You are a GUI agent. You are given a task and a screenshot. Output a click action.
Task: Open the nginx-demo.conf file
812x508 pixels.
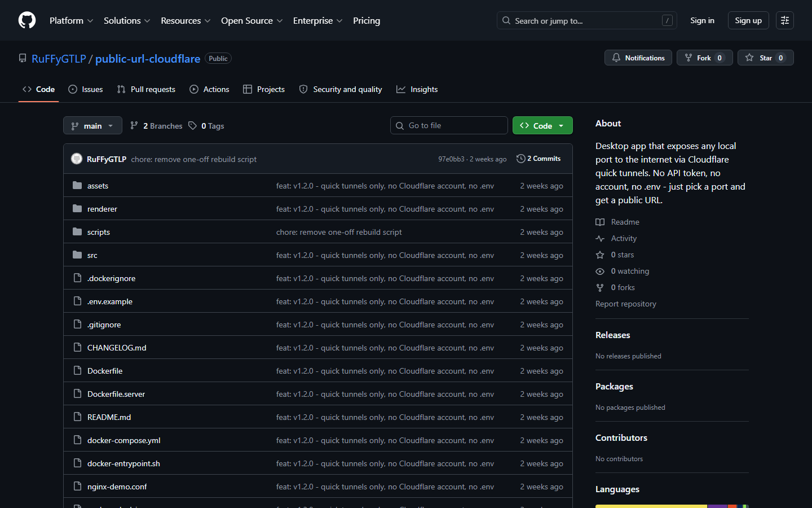[117, 487]
